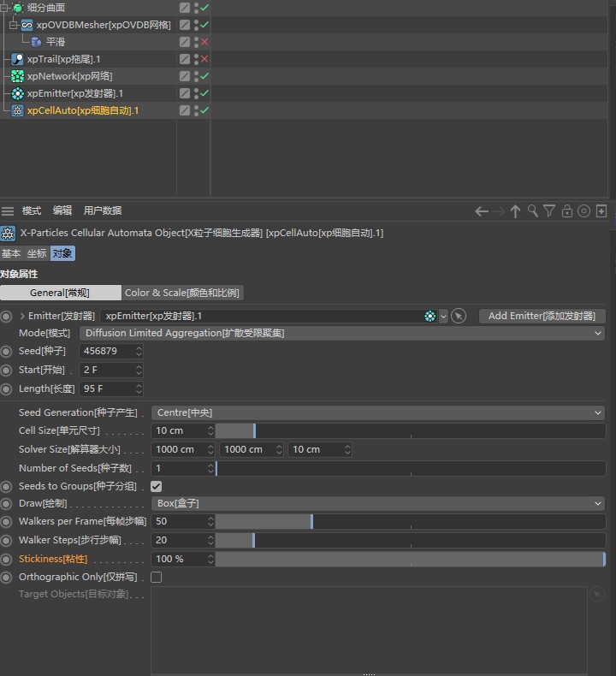Toggle Stickiness keyframe animation dot
The image size is (616, 676).
click(x=6, y=559)
